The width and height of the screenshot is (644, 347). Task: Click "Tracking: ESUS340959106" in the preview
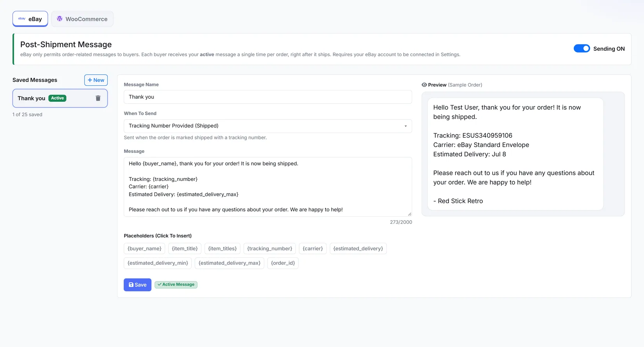[473, 136]
